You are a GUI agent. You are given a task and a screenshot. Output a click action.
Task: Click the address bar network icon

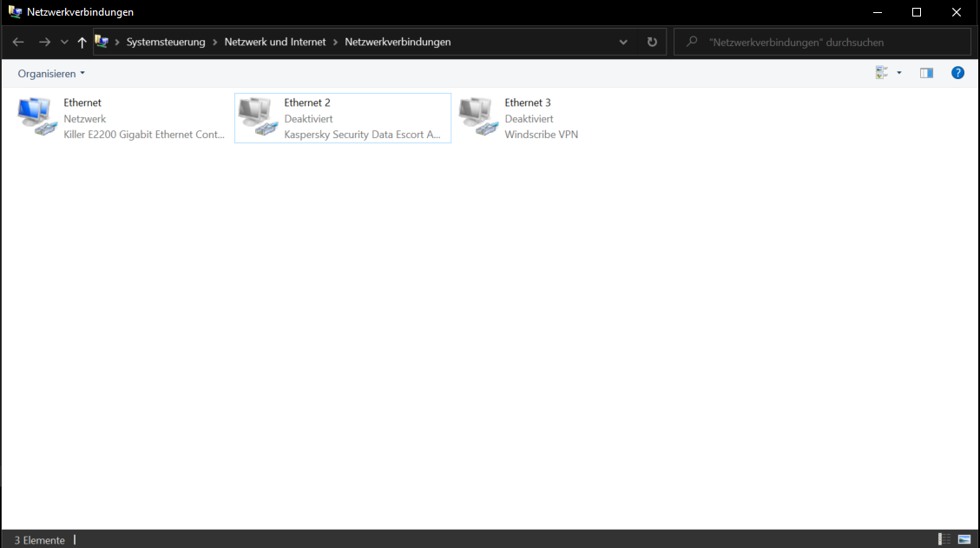tap(102, 42)
